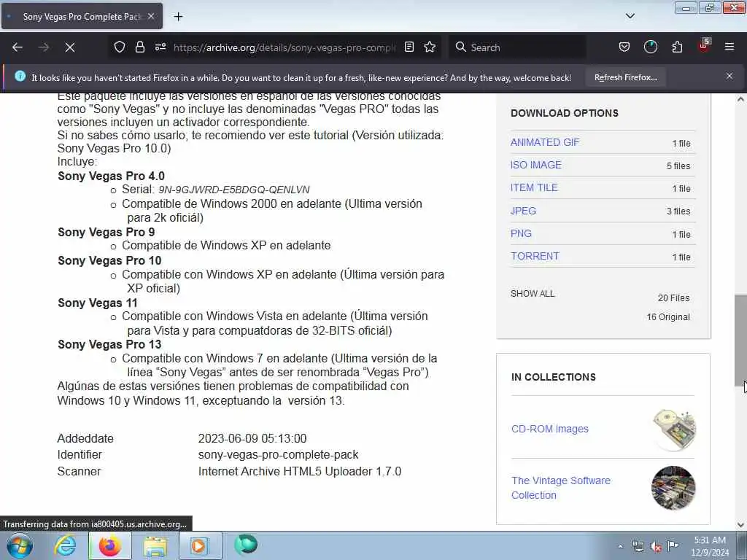Open the Extensions puzzle icon
The height and width of the screenshot is (560, 747).
[x=677, y=47]
